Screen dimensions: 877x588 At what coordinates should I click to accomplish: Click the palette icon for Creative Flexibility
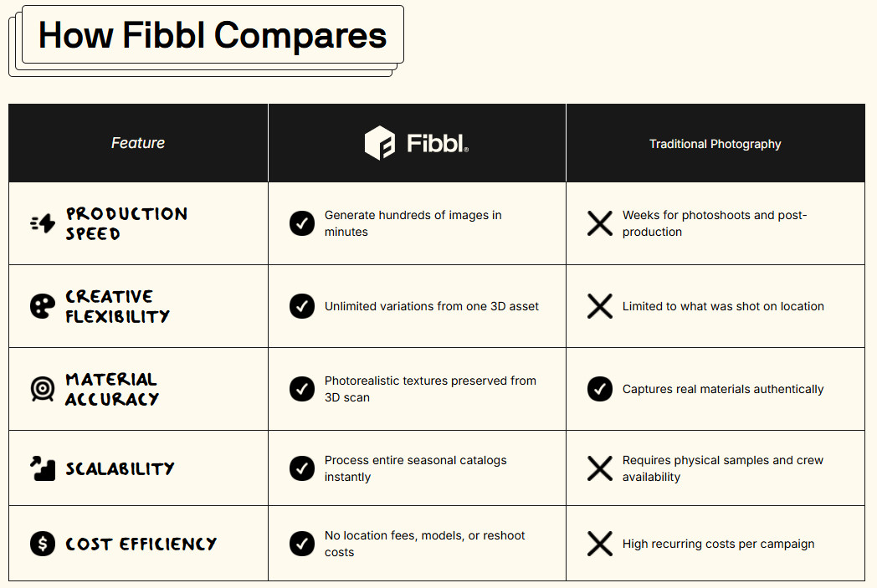(43, 306)
